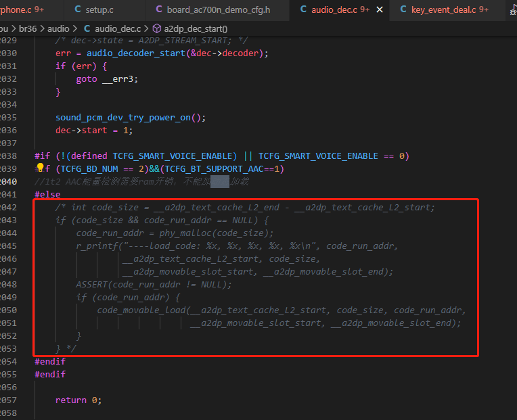Open the br36 breadcrumb folder
Viewport: 517px width, 420px height.
pos(28,29)
